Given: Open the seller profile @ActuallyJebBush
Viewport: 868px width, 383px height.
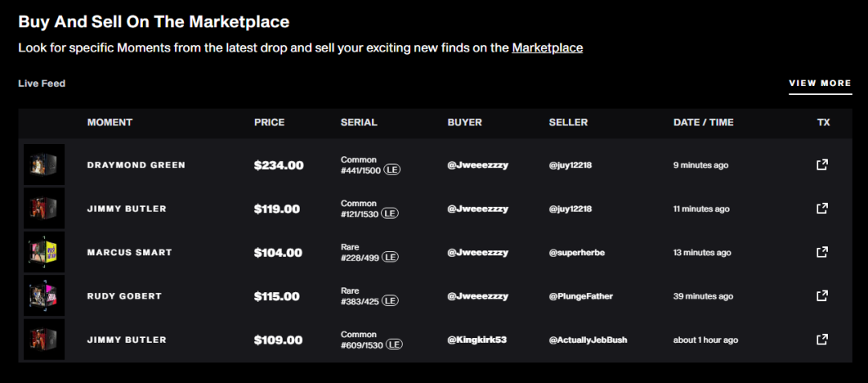Looking at the screenshot, I should (x=588, y=340).
